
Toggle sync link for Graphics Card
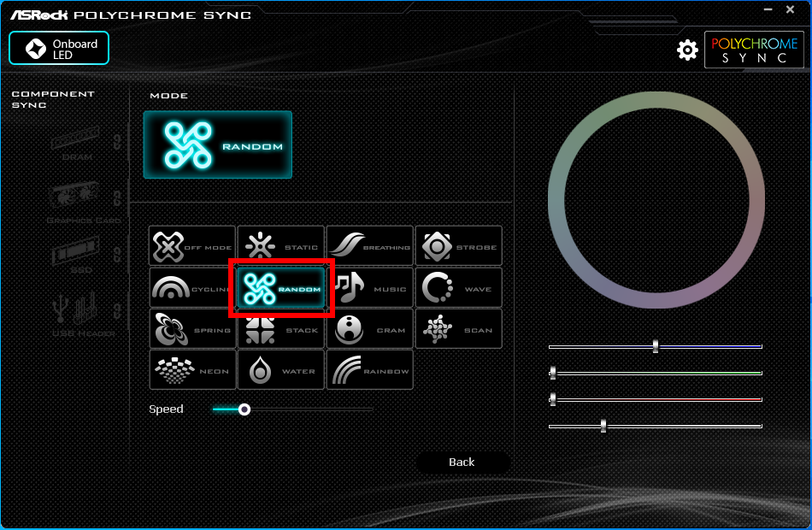coord(118,198)
